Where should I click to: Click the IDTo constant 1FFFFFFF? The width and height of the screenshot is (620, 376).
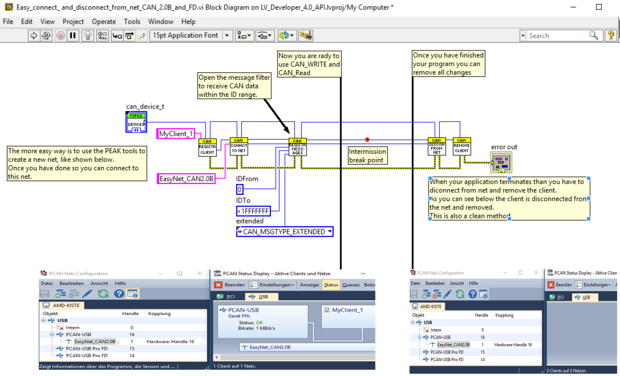pos(253,211)
